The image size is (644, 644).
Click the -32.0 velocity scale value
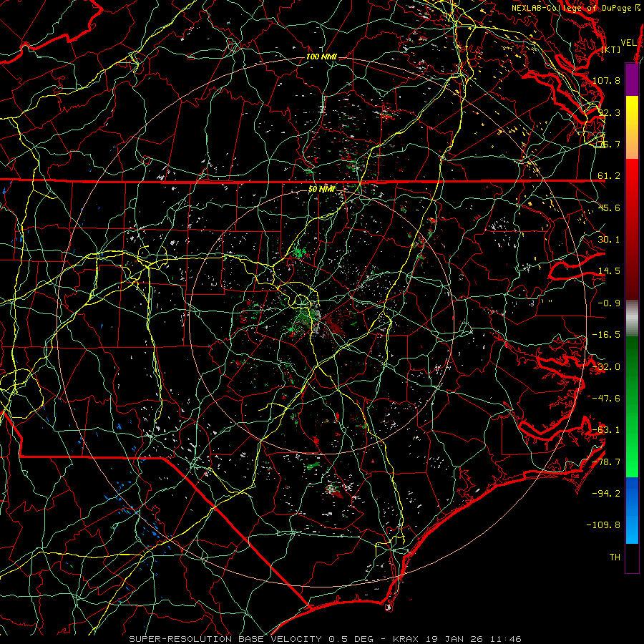(x=607, y=367)
